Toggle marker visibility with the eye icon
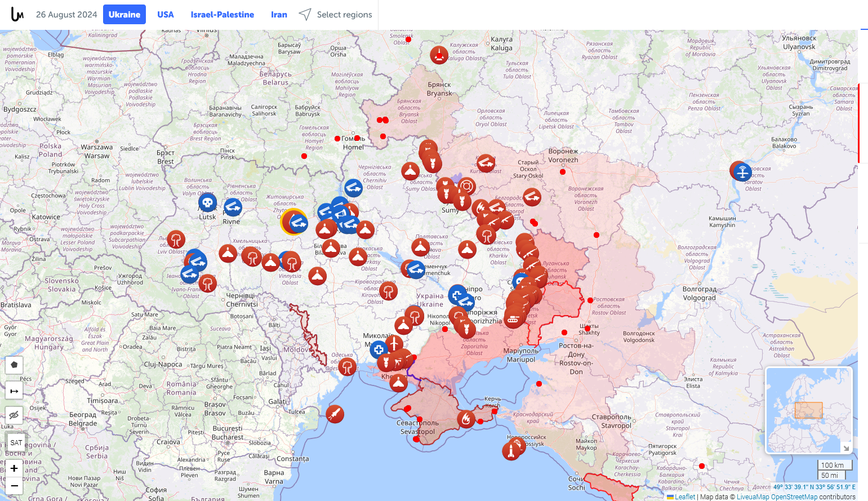The width and height of the screenshot is (868, 501). tap(14, 415)
